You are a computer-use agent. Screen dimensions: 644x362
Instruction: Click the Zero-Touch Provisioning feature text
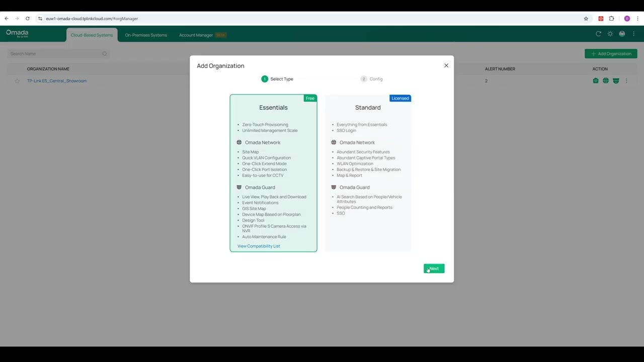tap(265, 125)
